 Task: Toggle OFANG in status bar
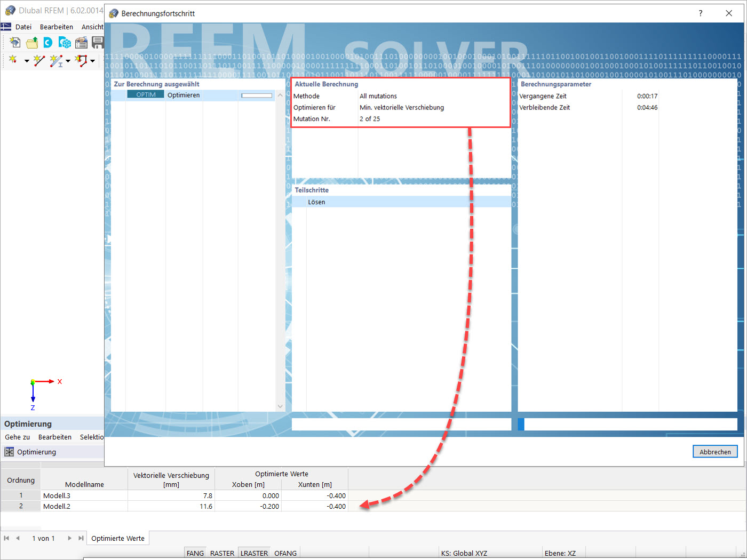285,553
